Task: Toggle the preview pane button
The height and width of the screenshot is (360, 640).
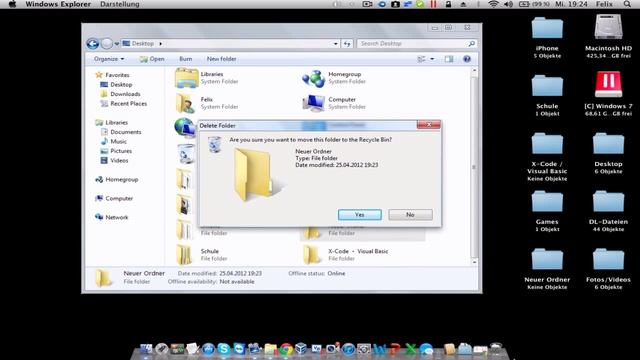Action: tap(449, 59)
